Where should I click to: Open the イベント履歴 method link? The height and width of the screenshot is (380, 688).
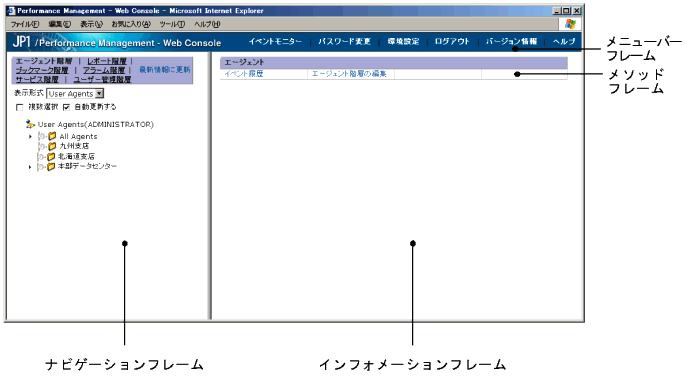coord(244,74)
